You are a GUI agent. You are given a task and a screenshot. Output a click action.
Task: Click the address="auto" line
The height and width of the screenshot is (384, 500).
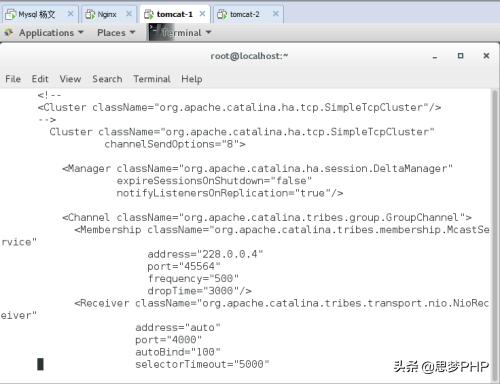pos(178,328)
